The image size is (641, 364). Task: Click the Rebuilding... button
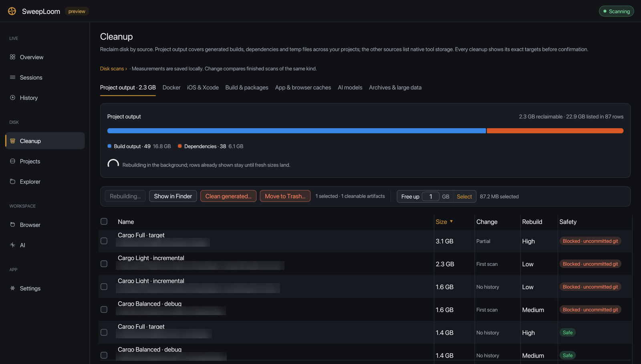tap(125, 196)
